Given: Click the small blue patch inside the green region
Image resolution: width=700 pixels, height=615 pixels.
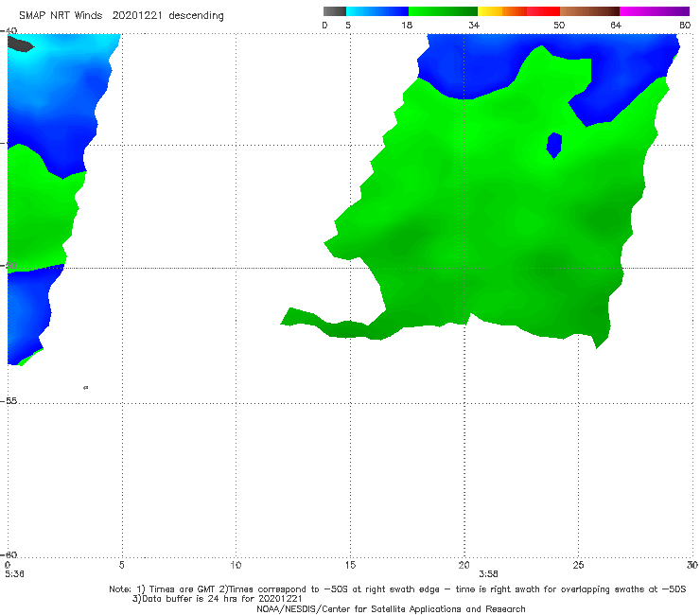Looking at the screenshot, I should point(554,145).
